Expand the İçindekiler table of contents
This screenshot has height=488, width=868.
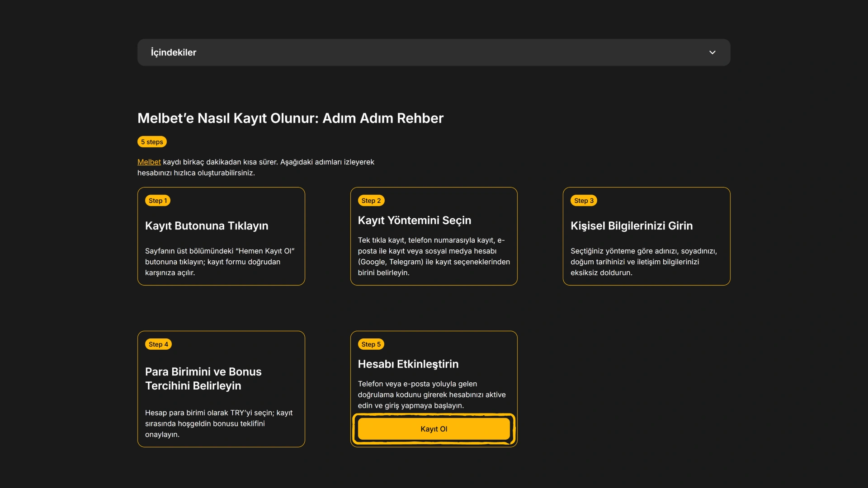[x=434, y=52]
